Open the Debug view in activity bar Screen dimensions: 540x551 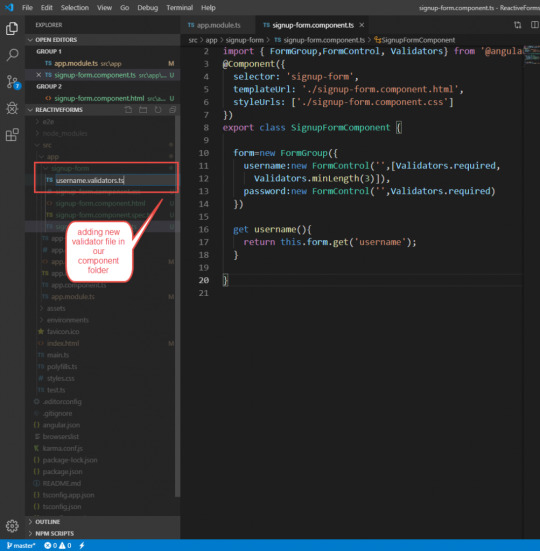12,108
